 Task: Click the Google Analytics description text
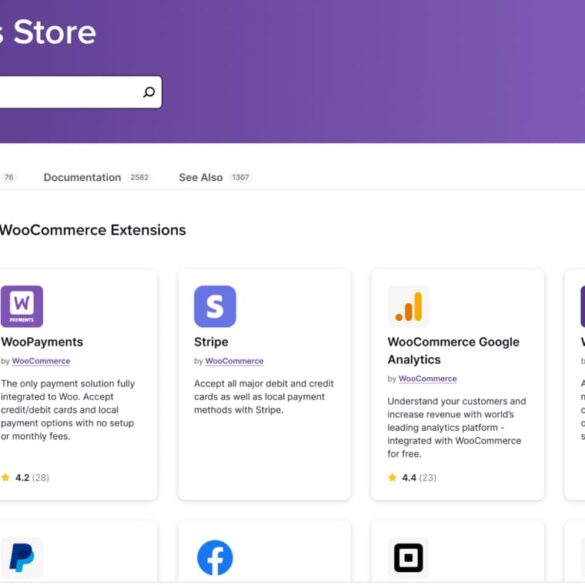[x=457, y=427]
